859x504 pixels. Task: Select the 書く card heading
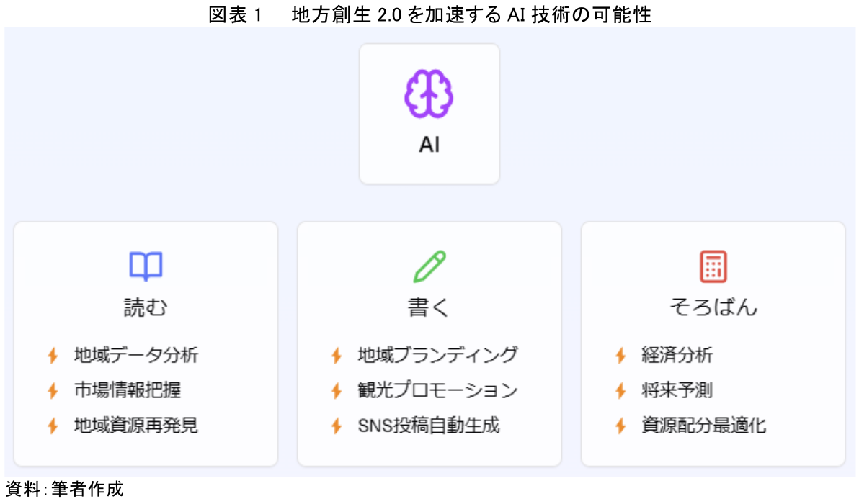[429, 307]
